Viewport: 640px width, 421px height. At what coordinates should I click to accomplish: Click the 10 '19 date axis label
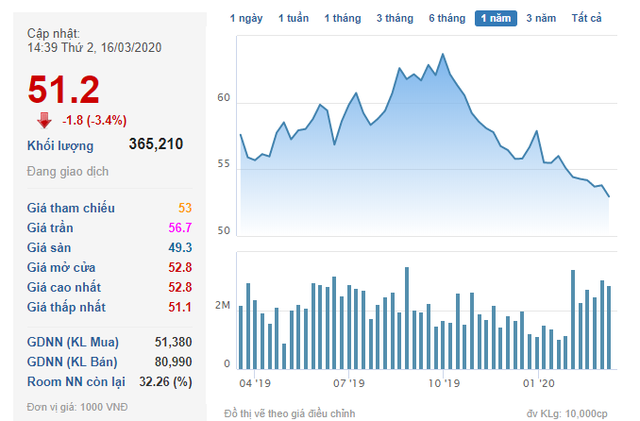click(442, 383)
